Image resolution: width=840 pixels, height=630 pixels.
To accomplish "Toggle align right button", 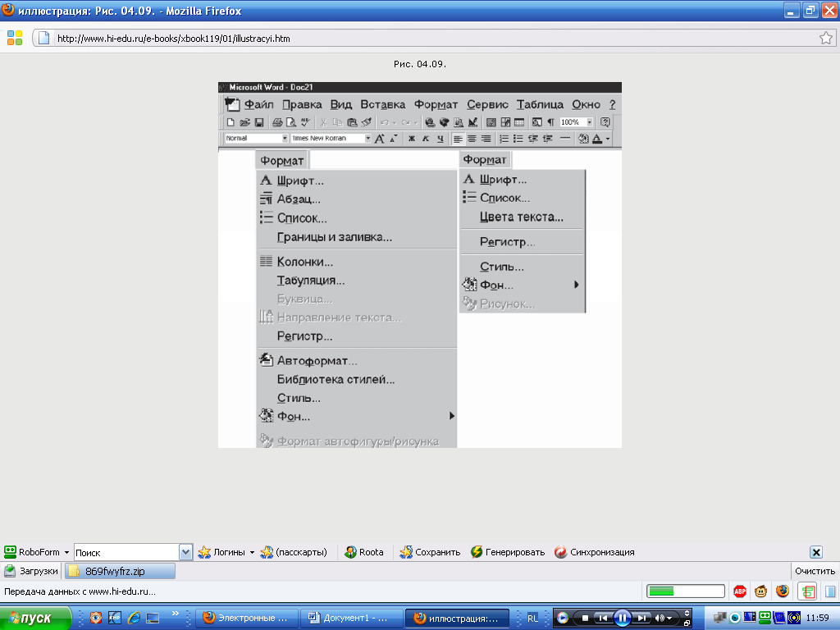I will pos(486,139).
